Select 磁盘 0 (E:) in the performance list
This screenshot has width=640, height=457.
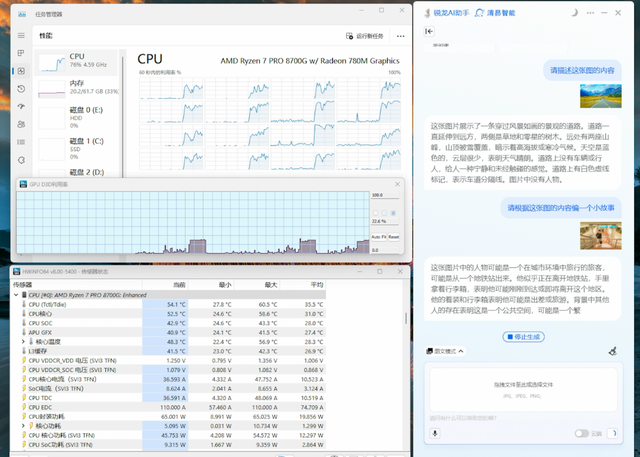(x=78, y=118)
